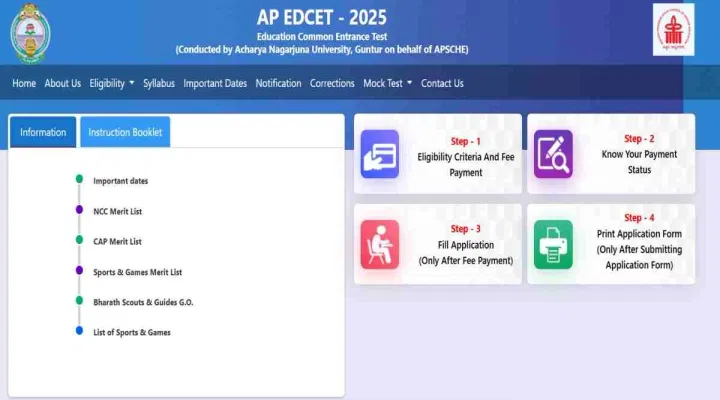Open the CAP Merit List link
The image size is (720, 400).
click(x=117, y=242)
